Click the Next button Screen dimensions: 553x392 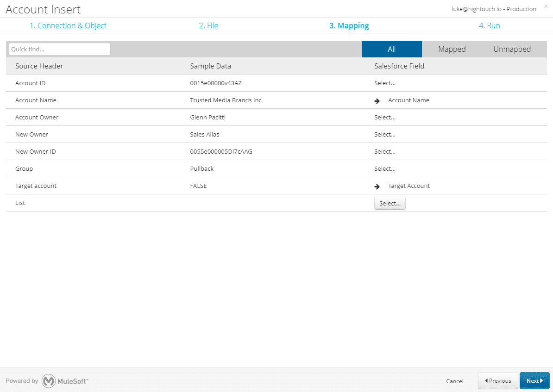tap(534, 380)
